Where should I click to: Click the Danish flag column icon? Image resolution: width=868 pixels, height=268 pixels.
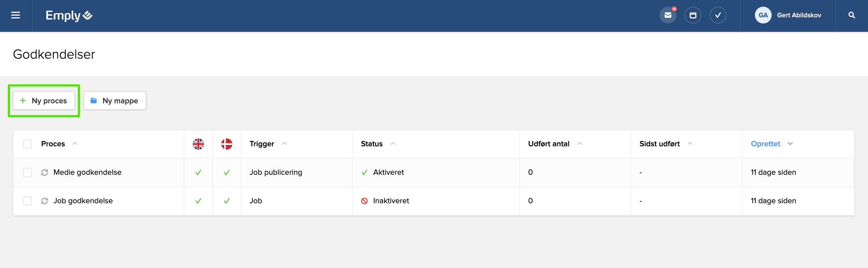pyautogui.click(x=226, y=144)
